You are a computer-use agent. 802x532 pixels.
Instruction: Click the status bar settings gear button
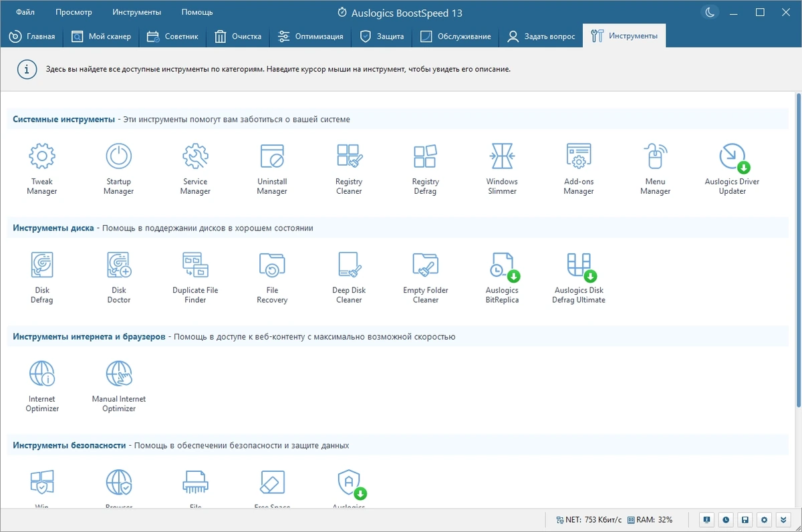click(765, 519)
